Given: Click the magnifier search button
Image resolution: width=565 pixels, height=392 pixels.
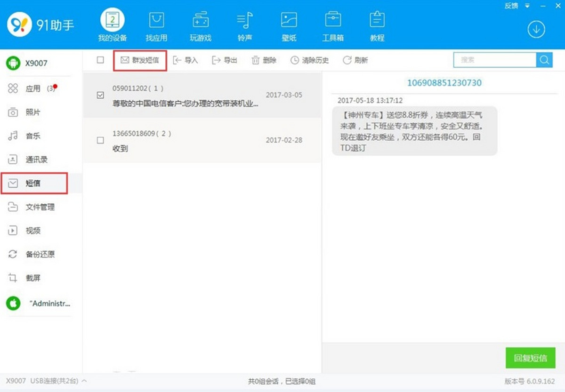Looking at the screenshot, I should [544, 60].
